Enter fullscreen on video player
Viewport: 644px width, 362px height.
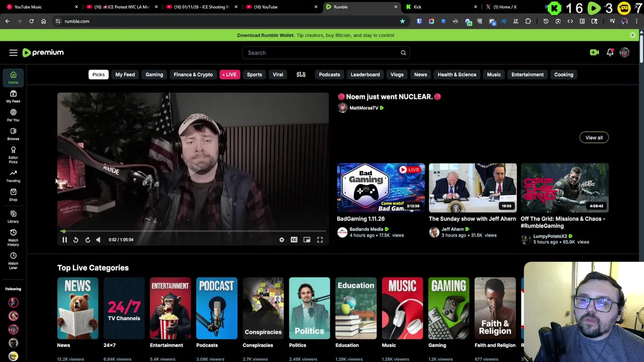tap(320, 240)
